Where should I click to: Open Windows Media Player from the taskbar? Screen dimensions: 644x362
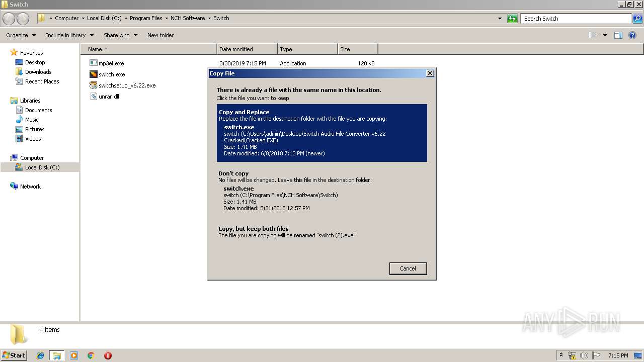[x=74, y=355]
